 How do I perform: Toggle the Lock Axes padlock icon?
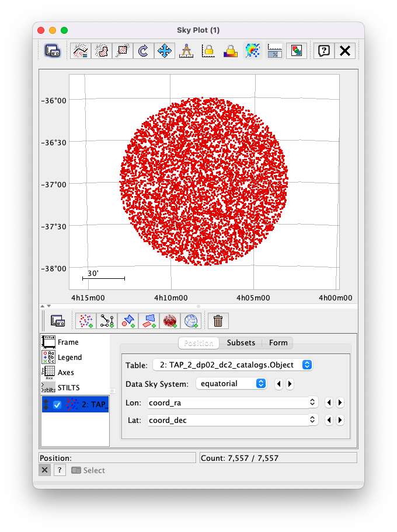point(208,51)
